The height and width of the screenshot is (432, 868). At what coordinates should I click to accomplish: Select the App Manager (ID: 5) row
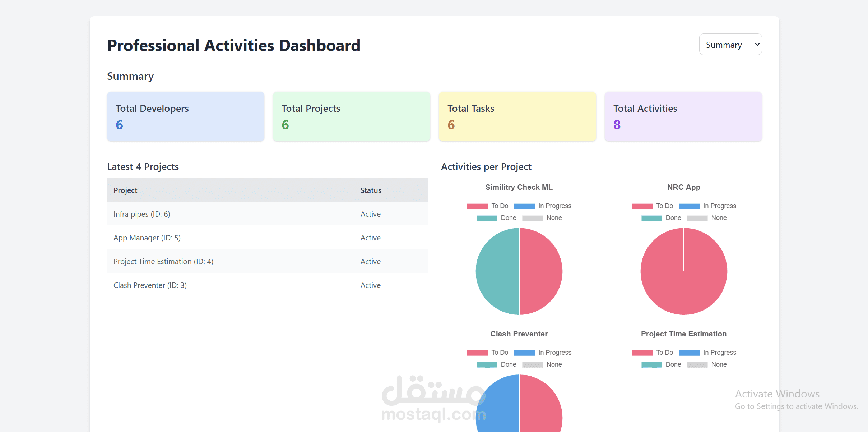pyautogui.click(x=268, y=238)
